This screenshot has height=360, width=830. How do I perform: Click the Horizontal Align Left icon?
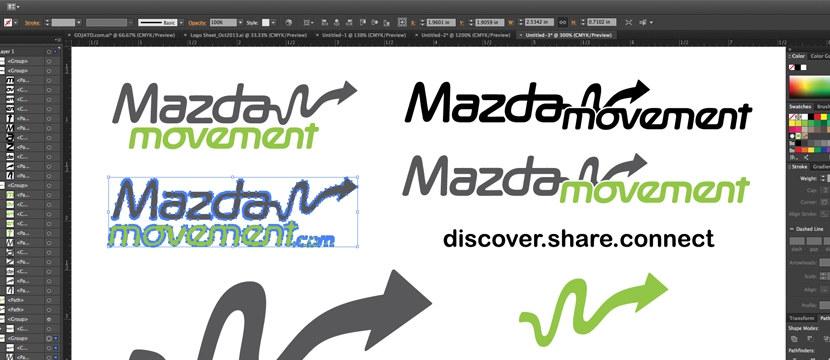point(323,23)
